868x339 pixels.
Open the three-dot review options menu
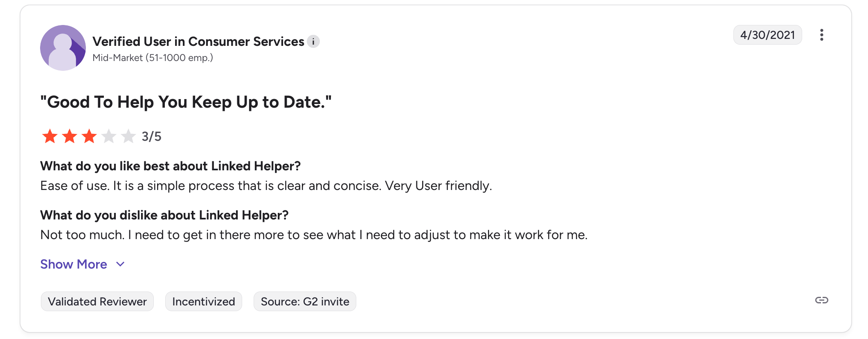(821, 35)
